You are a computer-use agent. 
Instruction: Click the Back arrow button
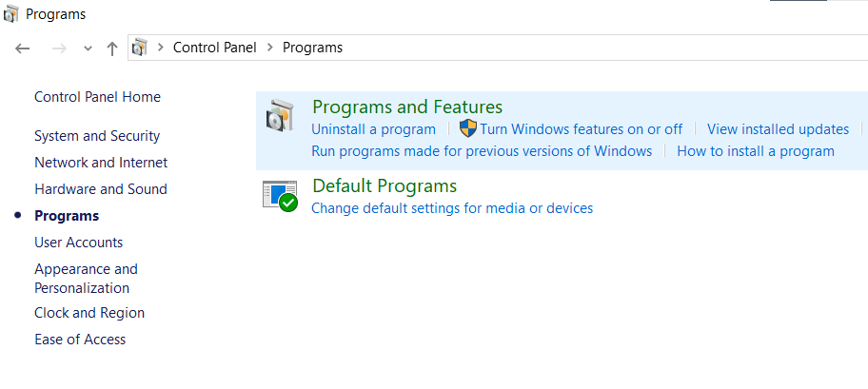pyautogui.click(x=22, y=49)
